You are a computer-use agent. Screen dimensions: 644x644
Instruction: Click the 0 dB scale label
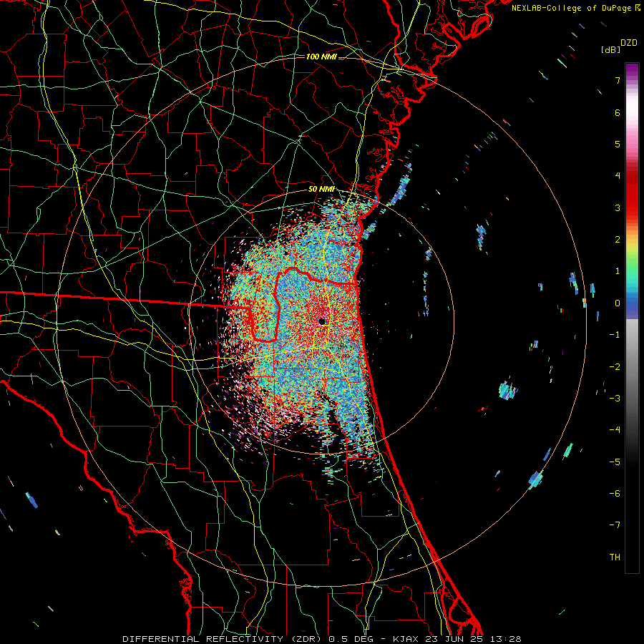[x=618, y=303]
